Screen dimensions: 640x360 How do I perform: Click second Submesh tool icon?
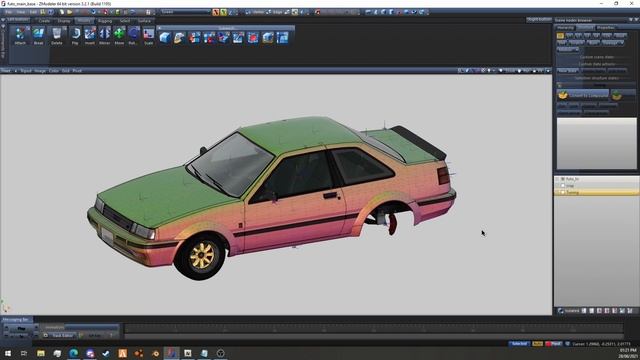click(180, 38)
